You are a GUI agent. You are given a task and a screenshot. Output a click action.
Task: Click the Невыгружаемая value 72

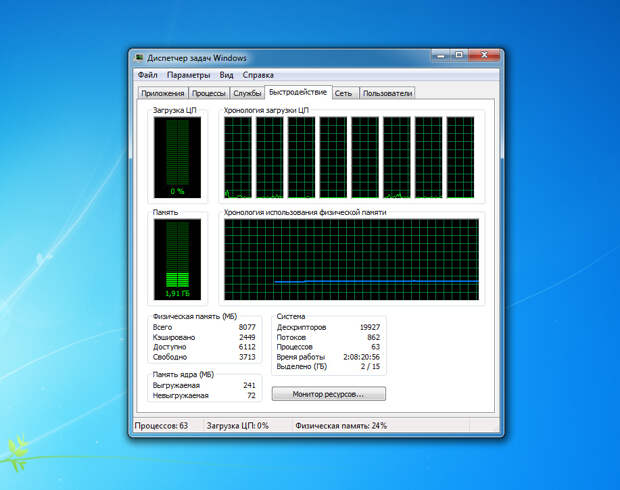(251, 395)
